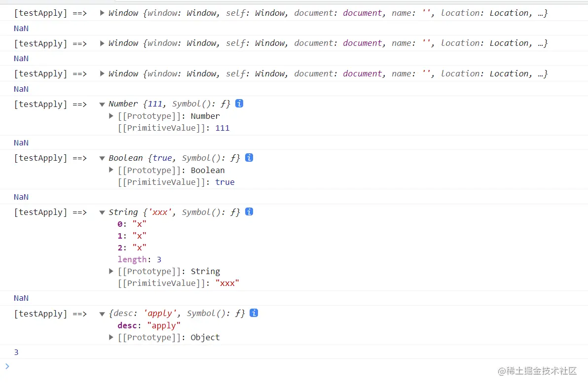The height and width of the screenshot is (387, 588).
Task: Select the [[PrimitiveValue]]: true line
Action: [176, 182]
